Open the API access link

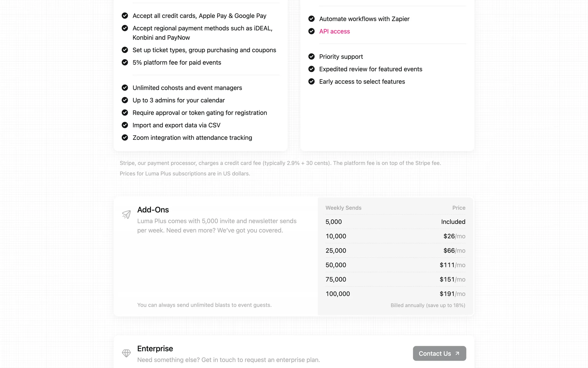(334, 31)
